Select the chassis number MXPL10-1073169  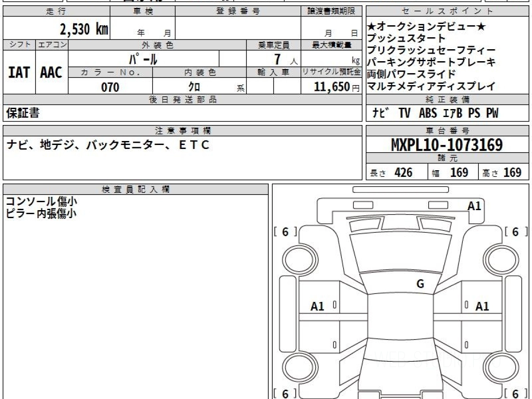point(447,145)
